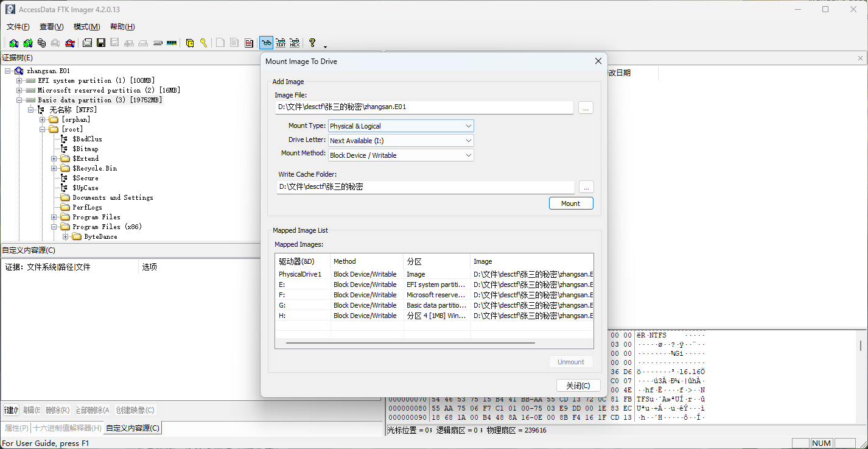Open the 模式(M) menu
The image size is (868, 449).
click(x=86, y=27)
